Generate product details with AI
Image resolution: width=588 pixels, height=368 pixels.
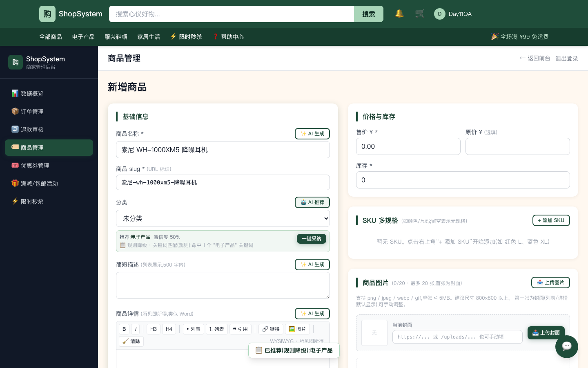[x=312, y=314]
